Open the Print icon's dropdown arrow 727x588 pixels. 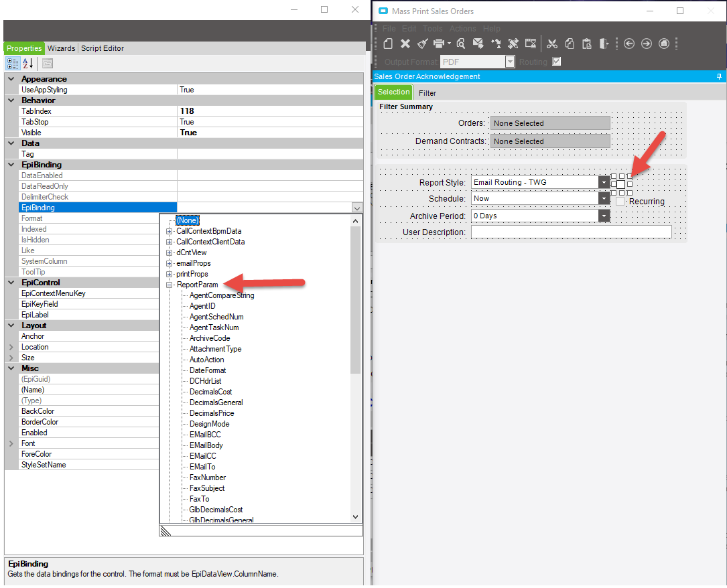(449, 44)
